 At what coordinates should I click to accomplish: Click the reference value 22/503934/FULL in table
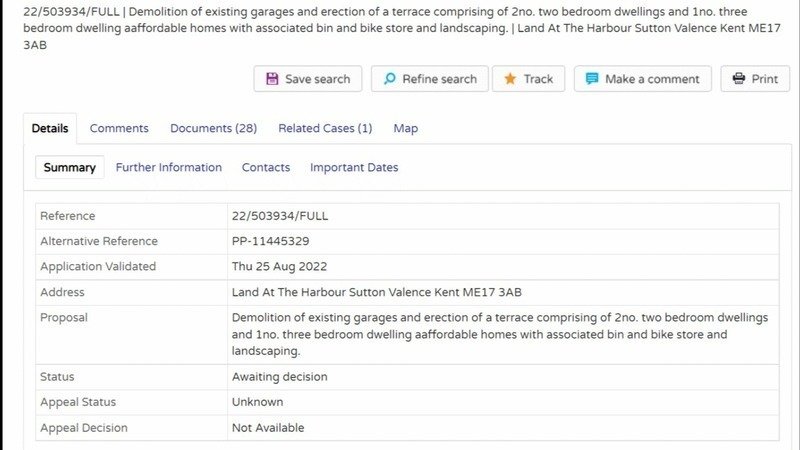click(x=280, y=216)
